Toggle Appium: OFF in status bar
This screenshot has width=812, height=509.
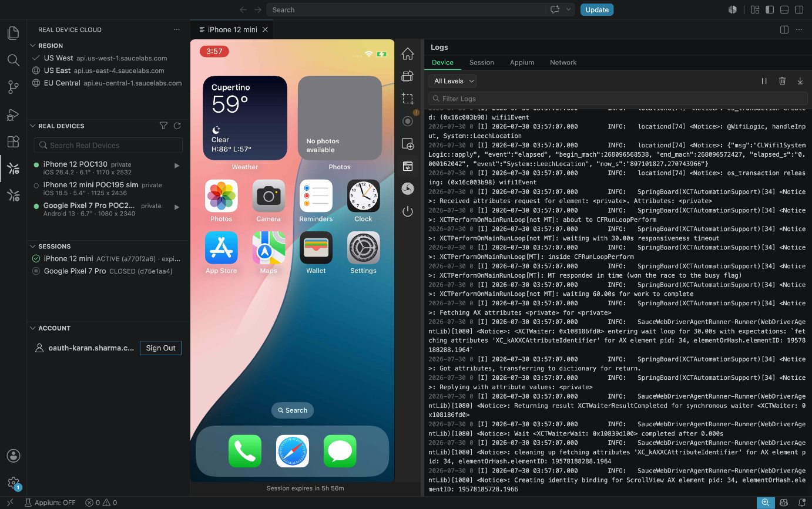click(x=51, y=503)
